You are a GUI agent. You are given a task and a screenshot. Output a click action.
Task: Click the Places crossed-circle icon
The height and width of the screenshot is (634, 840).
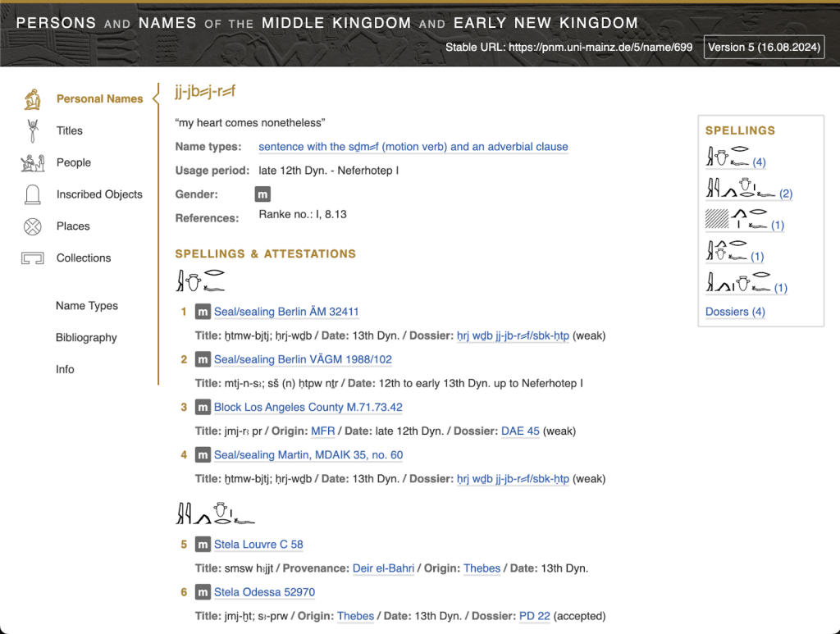click(32, 226)
